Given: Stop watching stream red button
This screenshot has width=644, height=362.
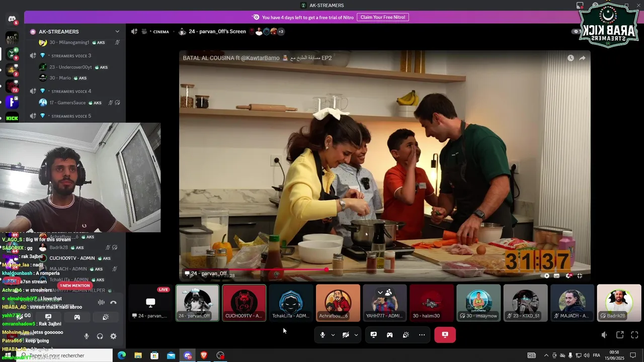Looking at the screenshot, I should coord(445,335).
